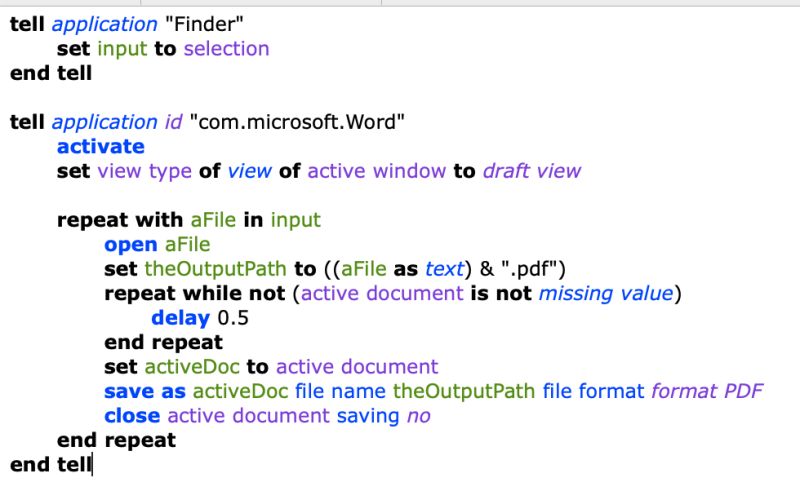Click "active window" in the set view line

377,171
